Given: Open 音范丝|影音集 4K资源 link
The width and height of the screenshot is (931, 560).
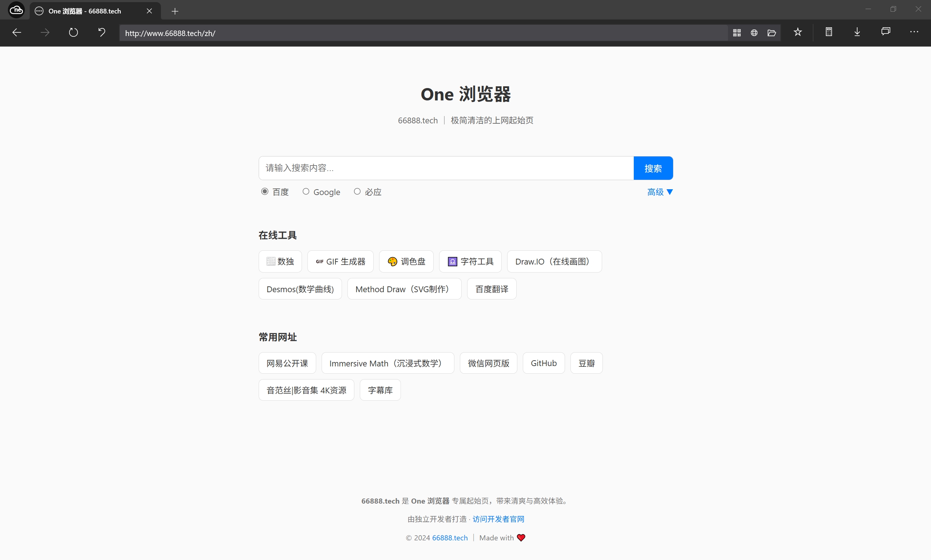Looking at the screenshot, I should click(306, 390).
